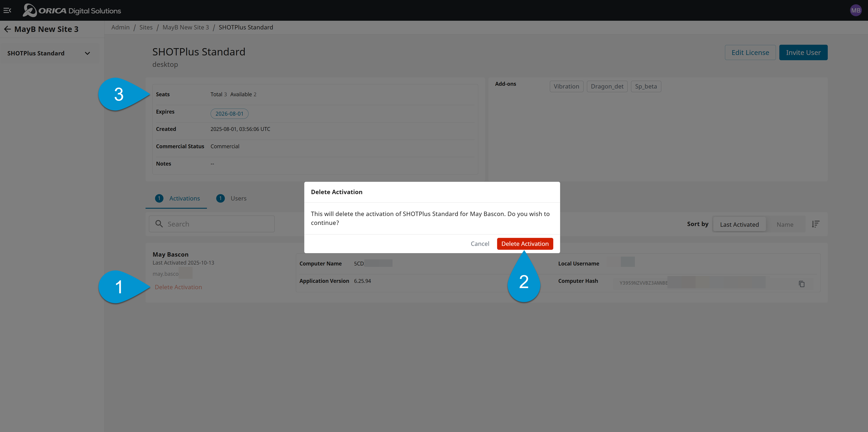868x432 pixels.
Task: Select the Dragon_det add-on chip
Action: (607, 86)
